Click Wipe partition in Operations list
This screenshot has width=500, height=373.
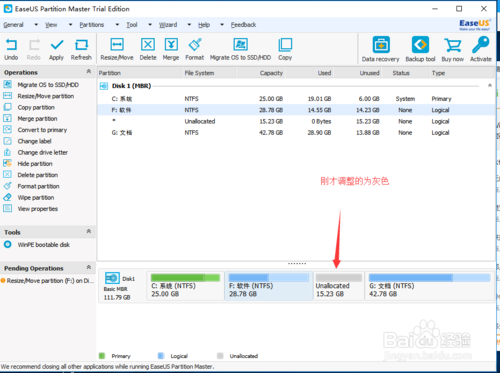36,198
